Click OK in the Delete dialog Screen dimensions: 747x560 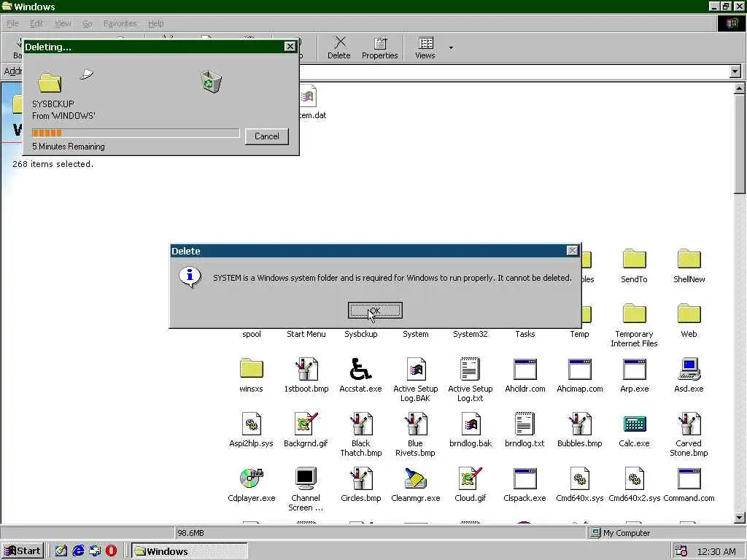point(375,311)
